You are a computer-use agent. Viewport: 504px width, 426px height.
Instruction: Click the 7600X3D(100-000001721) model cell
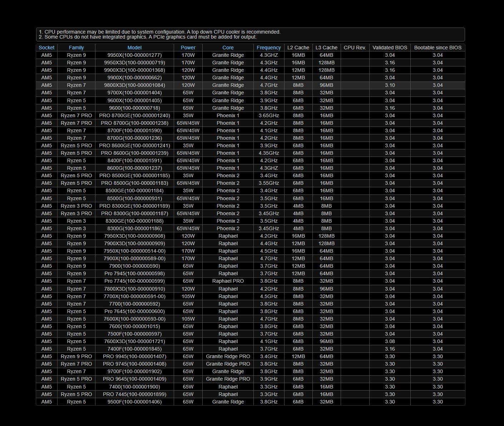[x=134, y=341]
